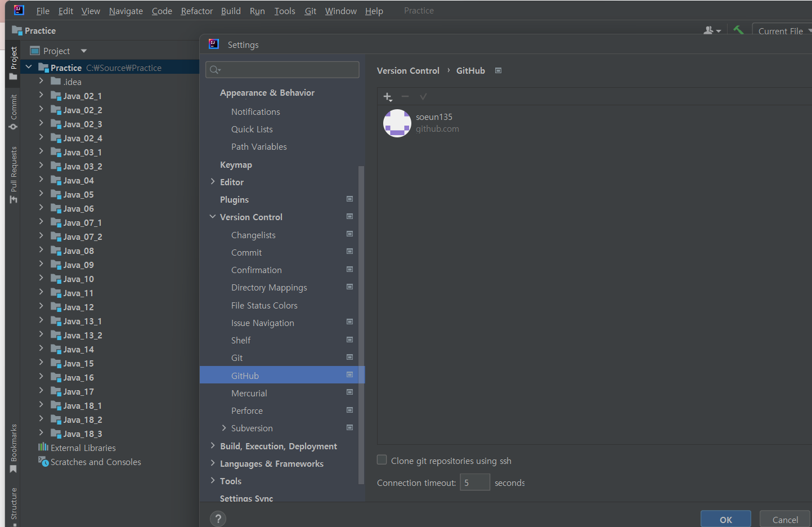Select the soeun135 account avatar

(397, 123)
